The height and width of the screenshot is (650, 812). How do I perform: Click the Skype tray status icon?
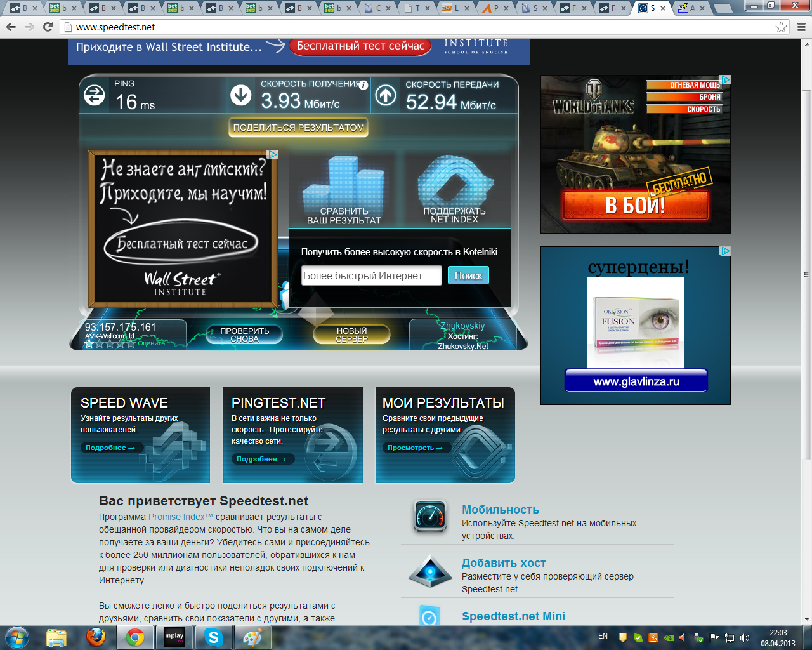click(638, 637)
